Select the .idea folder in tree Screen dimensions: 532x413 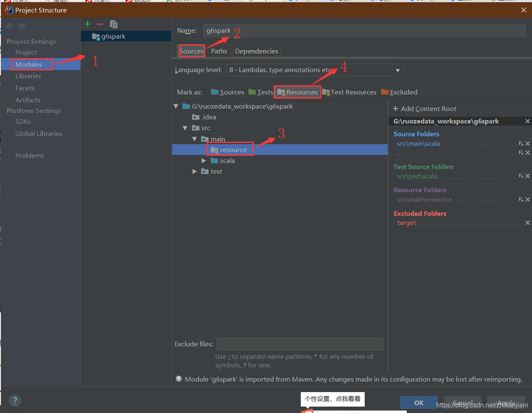(204, 117)
